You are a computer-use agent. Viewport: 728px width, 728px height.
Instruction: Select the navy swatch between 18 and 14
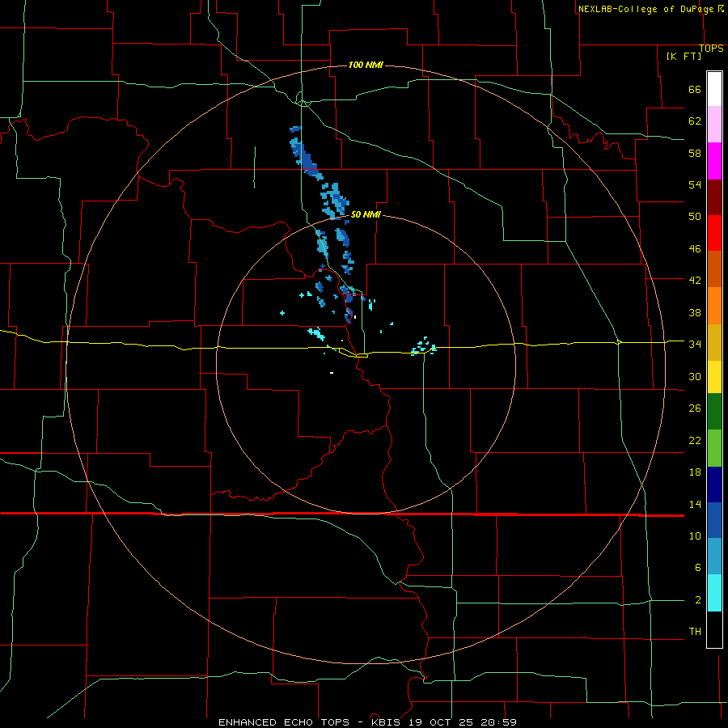pyautogui.click(x=714, y=485)
